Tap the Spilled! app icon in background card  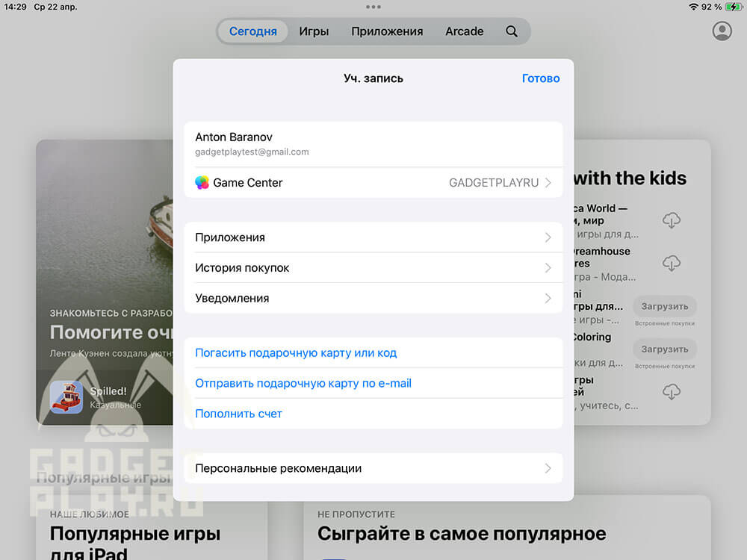tap(66, 397)
